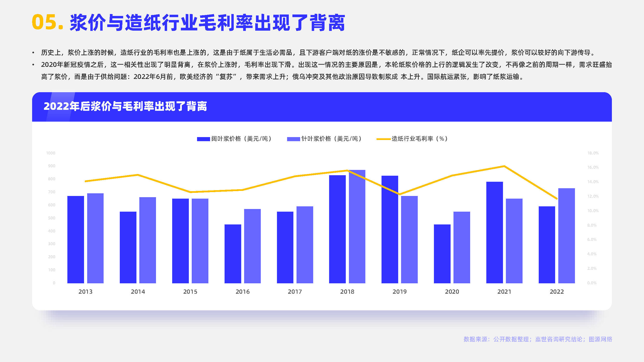Select the 2013 dark blue 阔叶浆 bar
644x362 pixels.
point(76,240)
